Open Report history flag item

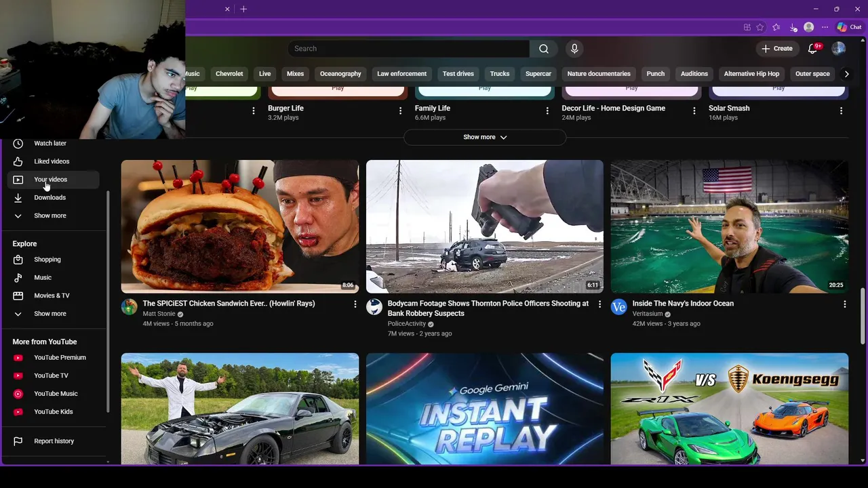click(x=53, y=441)
